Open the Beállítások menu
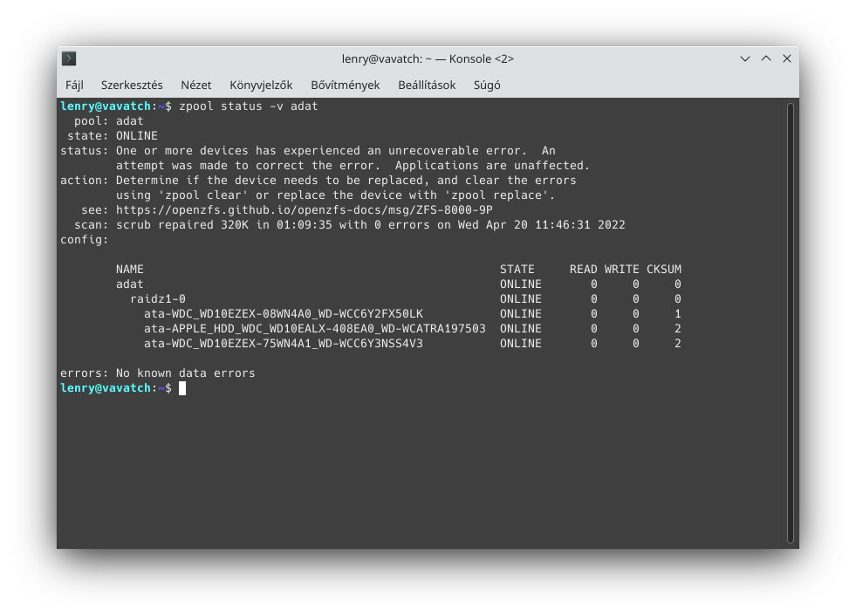The height and width of the screenshot is (616, 856). tap(427, 86)
